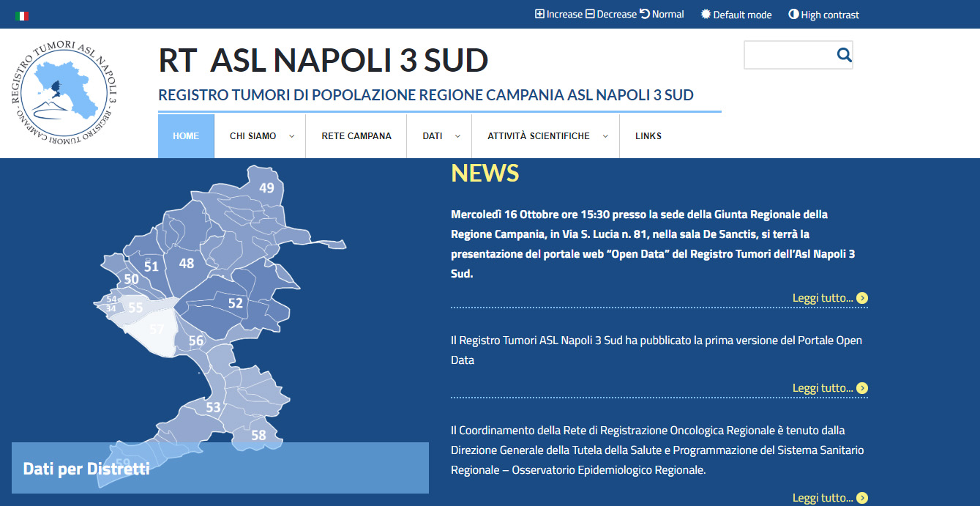Screen dimensions: 980x506
Task: Click the Italian flag language icon
Action: tap(22, 15)
